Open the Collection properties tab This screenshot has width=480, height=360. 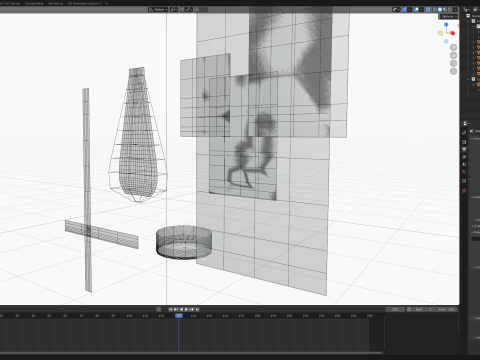click(464, 181)
